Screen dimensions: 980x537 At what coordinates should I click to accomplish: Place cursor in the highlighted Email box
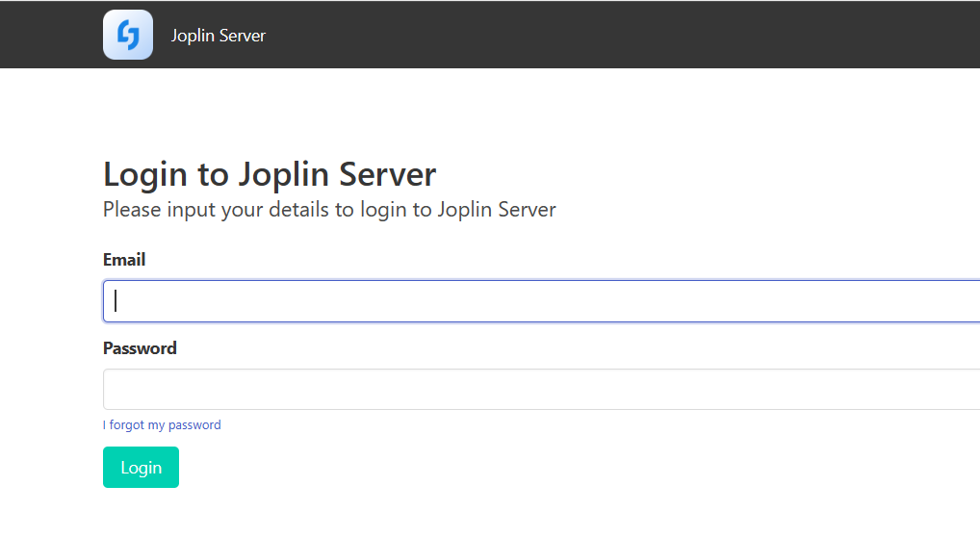pos(541,301)
